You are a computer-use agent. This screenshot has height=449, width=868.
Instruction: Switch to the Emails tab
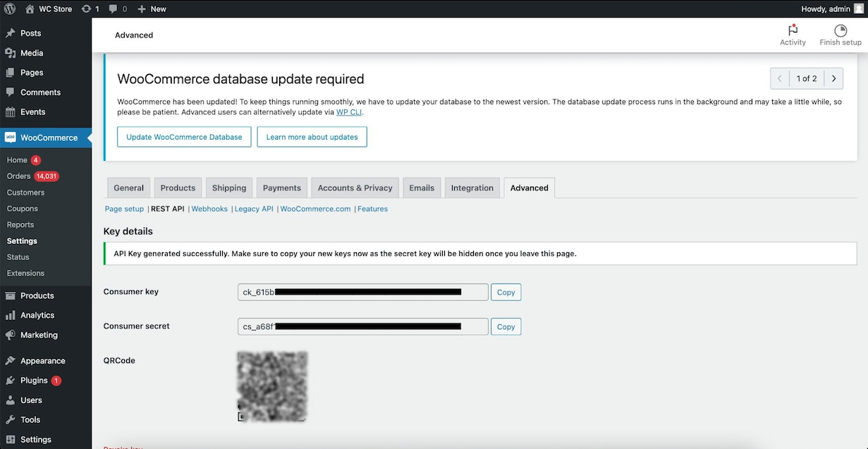(421, 187)
